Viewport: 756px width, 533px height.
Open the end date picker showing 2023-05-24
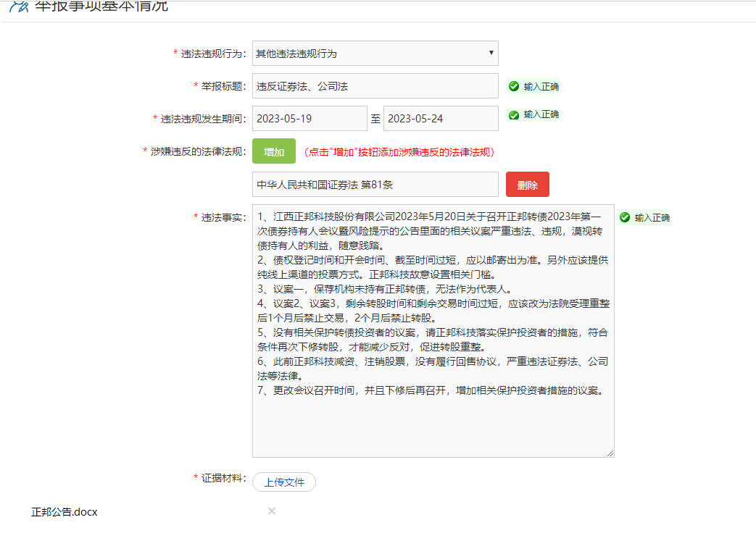click(x=441, y=119)
